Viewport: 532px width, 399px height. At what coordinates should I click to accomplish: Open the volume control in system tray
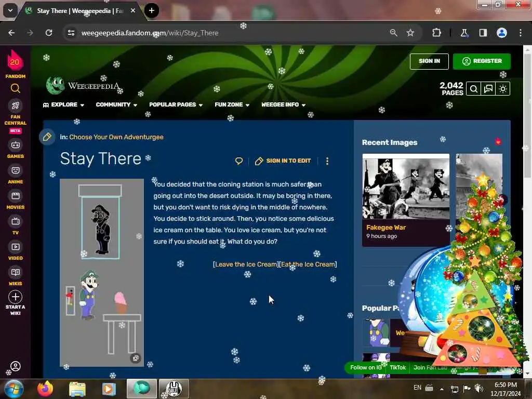pyautogui.click(x=478, y=388)
